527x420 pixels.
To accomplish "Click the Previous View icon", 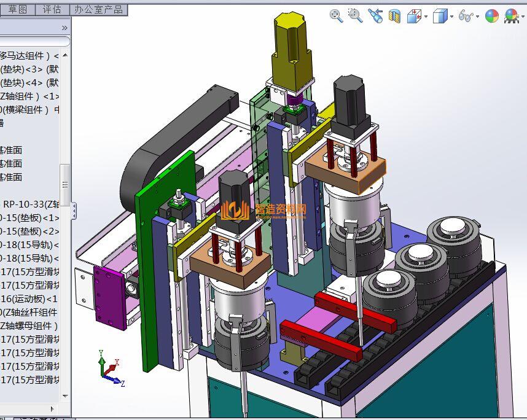I will pos(375,16).
